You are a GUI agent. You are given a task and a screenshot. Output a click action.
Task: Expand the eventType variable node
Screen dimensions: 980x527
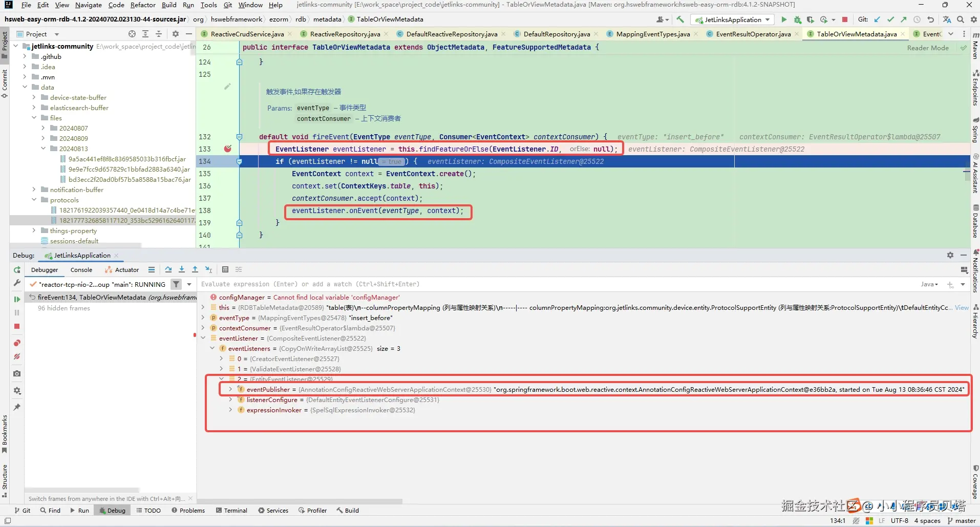(203, 318)
